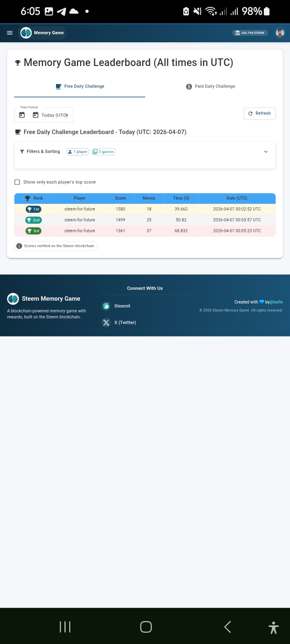The width and height of the screenshot is (290, 644).
Task: Click Scores verified on Steem blockchain chip
Action: tap(56, 246)
